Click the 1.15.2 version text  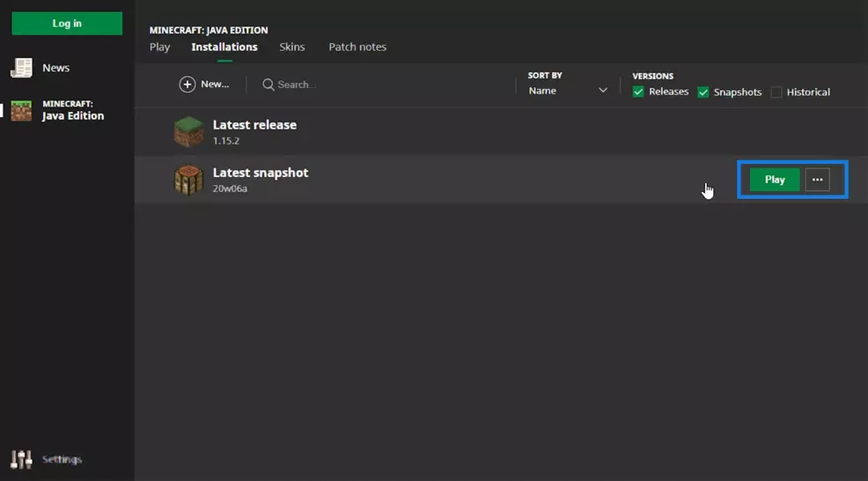(226, 141)
